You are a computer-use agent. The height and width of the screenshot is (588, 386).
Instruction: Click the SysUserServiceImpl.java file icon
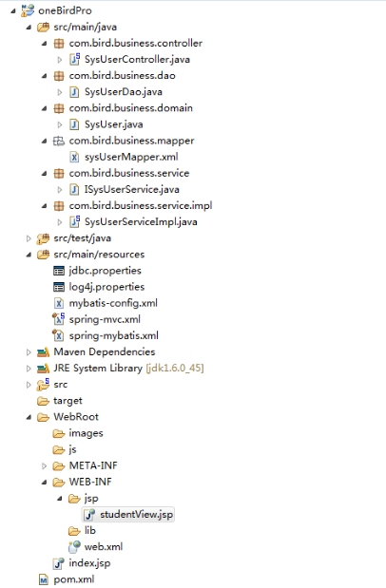click(x=75, y=221)
